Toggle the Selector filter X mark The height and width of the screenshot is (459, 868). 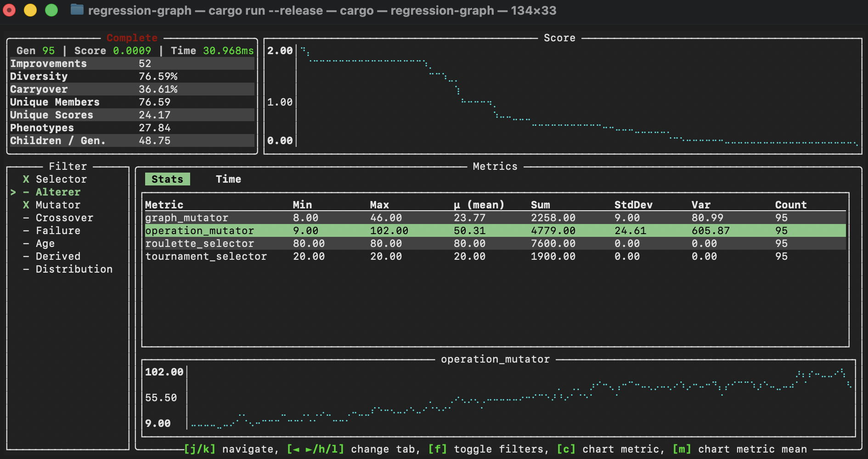tap(26, 179)
